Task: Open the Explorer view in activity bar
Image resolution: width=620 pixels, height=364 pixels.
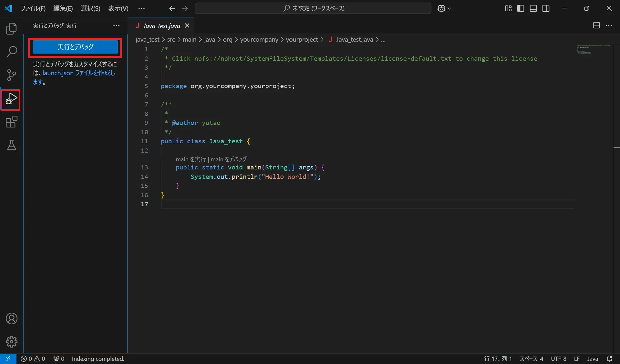Action: [x=12, y=29]
